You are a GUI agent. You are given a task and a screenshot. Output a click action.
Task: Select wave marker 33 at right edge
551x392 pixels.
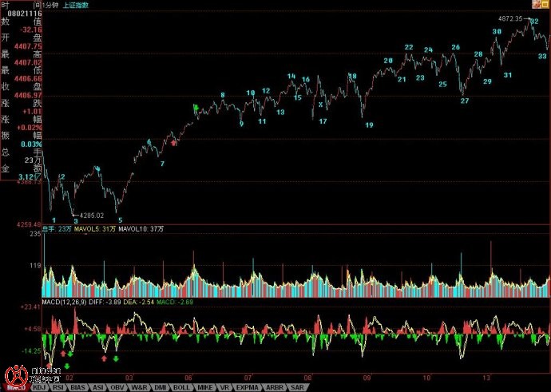(542, 56)
